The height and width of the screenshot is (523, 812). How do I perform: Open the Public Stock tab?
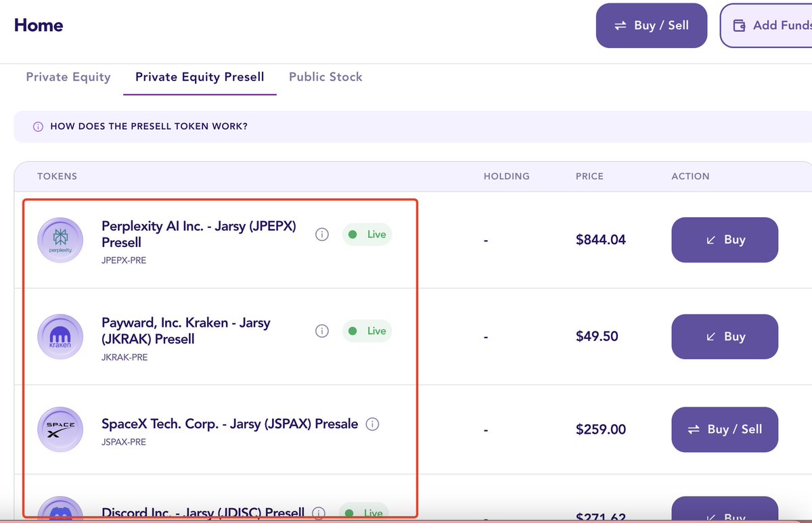coord(325,77)
